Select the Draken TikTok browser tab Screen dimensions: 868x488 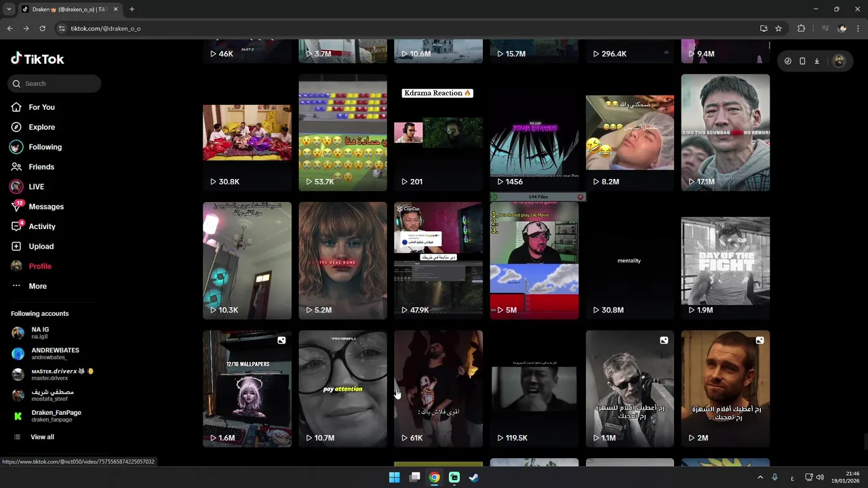69,9
